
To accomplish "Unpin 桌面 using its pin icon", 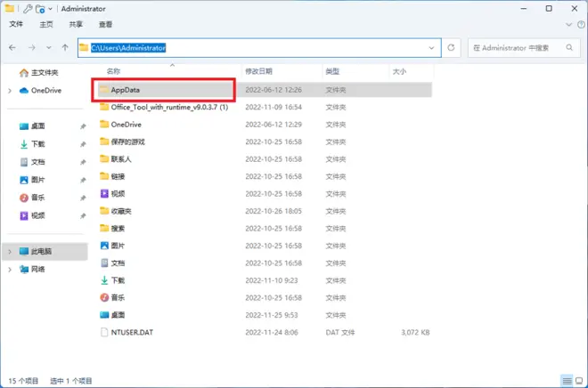I will (x=83, y=126).
